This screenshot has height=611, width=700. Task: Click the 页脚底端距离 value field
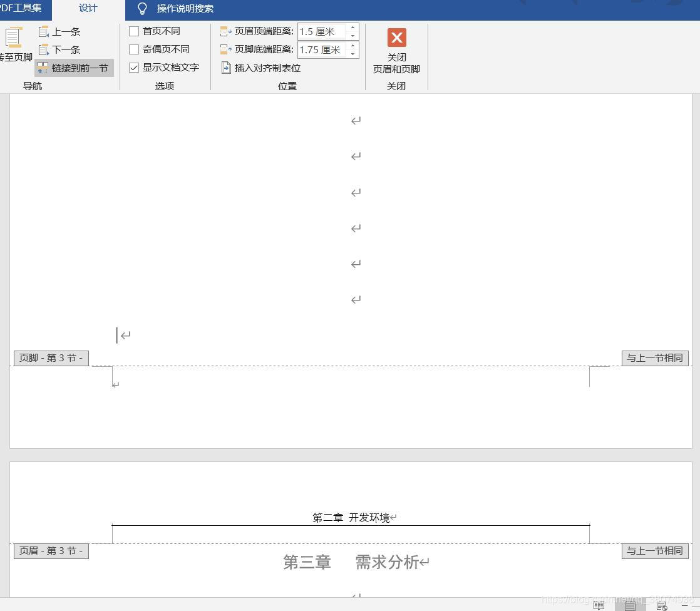tap(321, 49)
